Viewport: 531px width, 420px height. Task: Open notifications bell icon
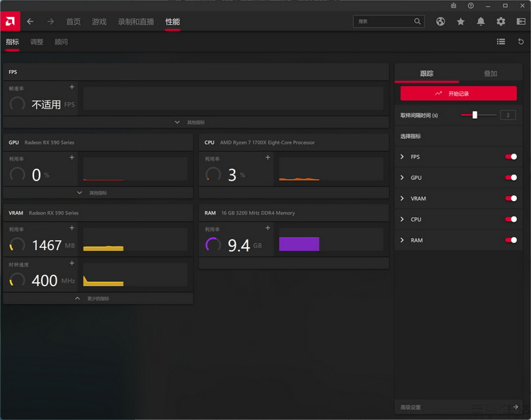[481, 22]
